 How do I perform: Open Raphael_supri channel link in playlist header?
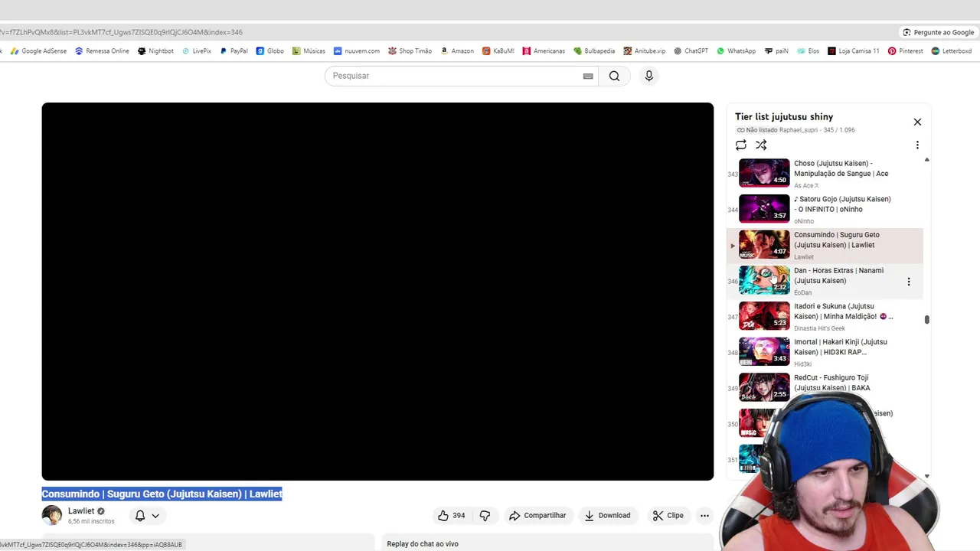799,130
